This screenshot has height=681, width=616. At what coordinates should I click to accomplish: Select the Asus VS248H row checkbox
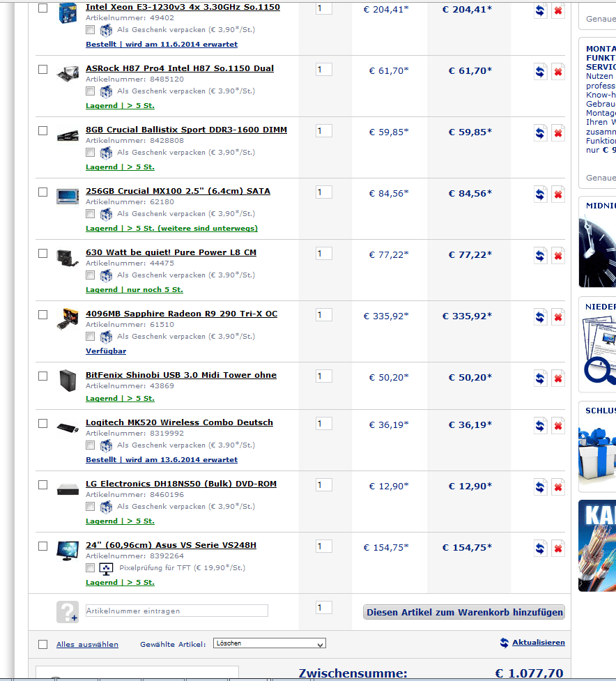point(43,546)
